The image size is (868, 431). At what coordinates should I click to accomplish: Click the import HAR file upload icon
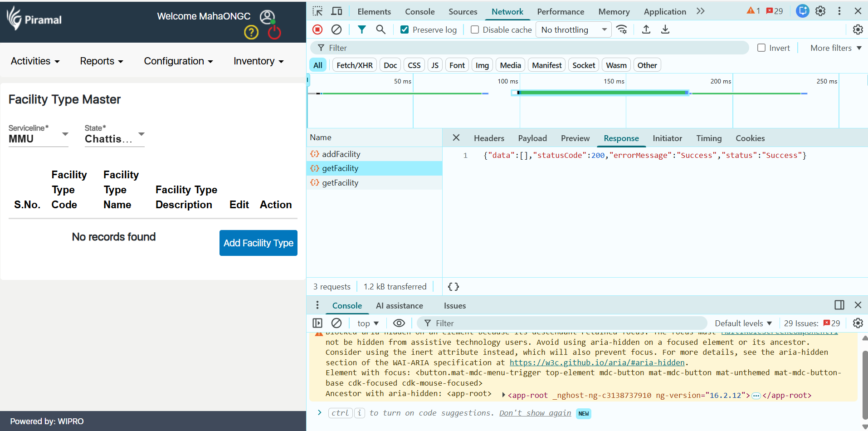click(x=646, y=29)
